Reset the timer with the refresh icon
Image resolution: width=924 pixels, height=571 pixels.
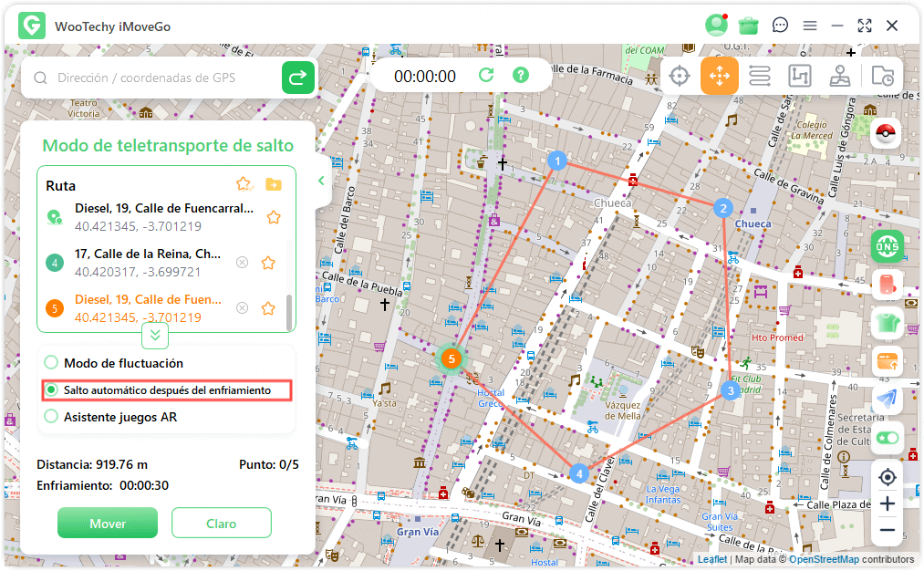tap(486, 76)
